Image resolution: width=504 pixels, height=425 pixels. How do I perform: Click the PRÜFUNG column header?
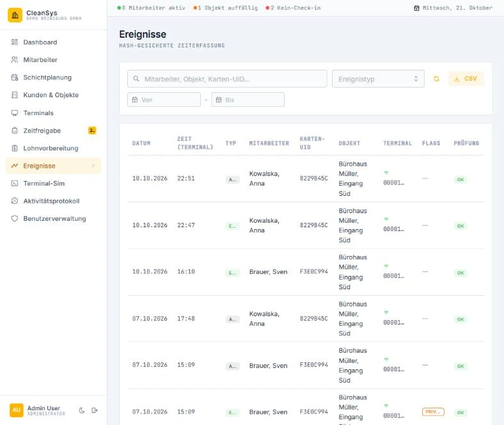click(466, 143)
